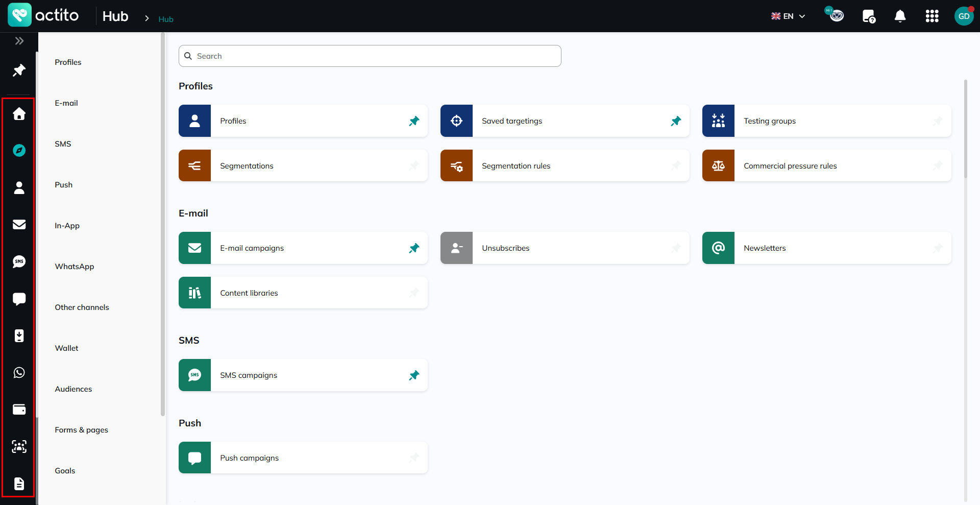The image size is (980, 505).
Task: Open the EN language dropdown
Action: pyautogui.click(x=788, y=16)
